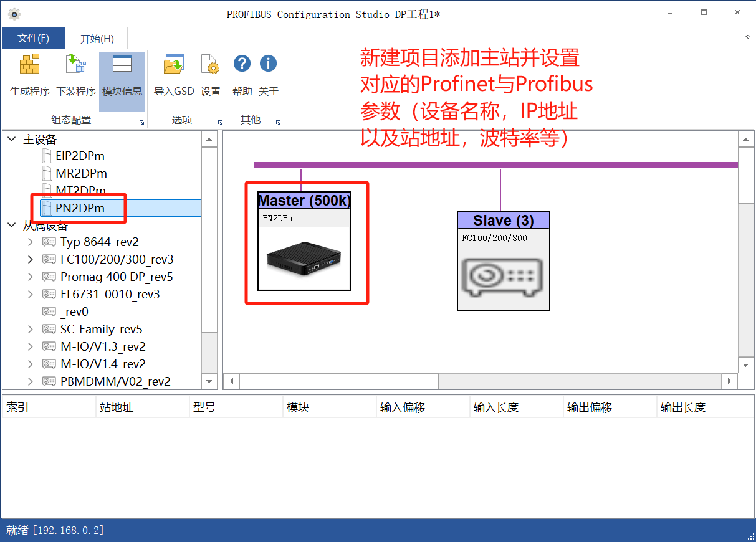Expand the SC-Family_rev5 node
The height and width of the screenshot is (542, 756).
tap(31, 329)
